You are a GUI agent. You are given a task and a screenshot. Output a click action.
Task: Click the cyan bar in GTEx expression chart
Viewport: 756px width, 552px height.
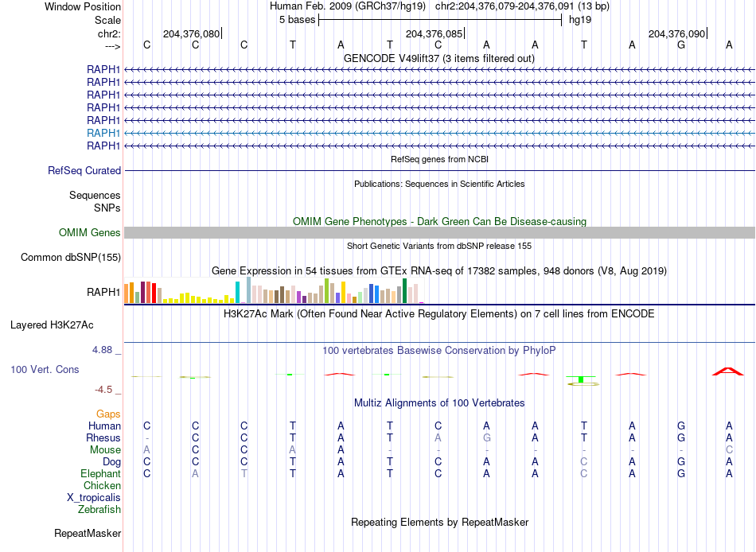coord(237,292)
